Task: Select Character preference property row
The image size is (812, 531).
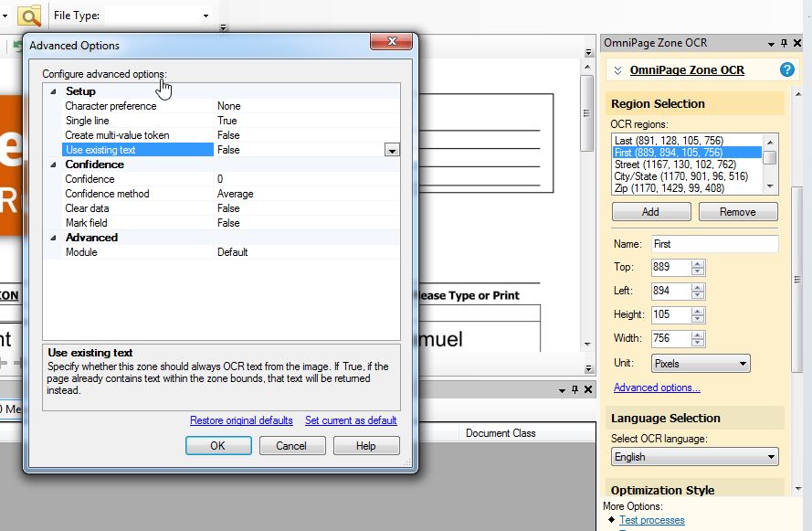Action: click(231, 106)
